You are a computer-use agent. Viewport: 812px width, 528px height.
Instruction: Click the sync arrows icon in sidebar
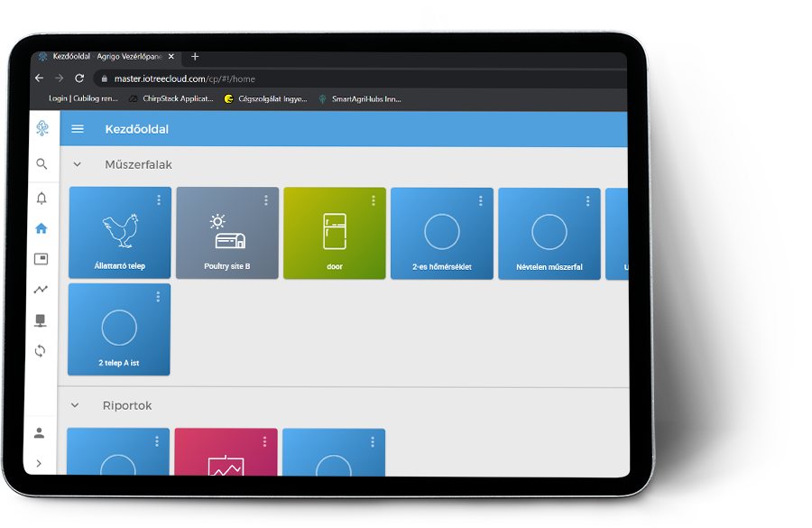(41, 351)
